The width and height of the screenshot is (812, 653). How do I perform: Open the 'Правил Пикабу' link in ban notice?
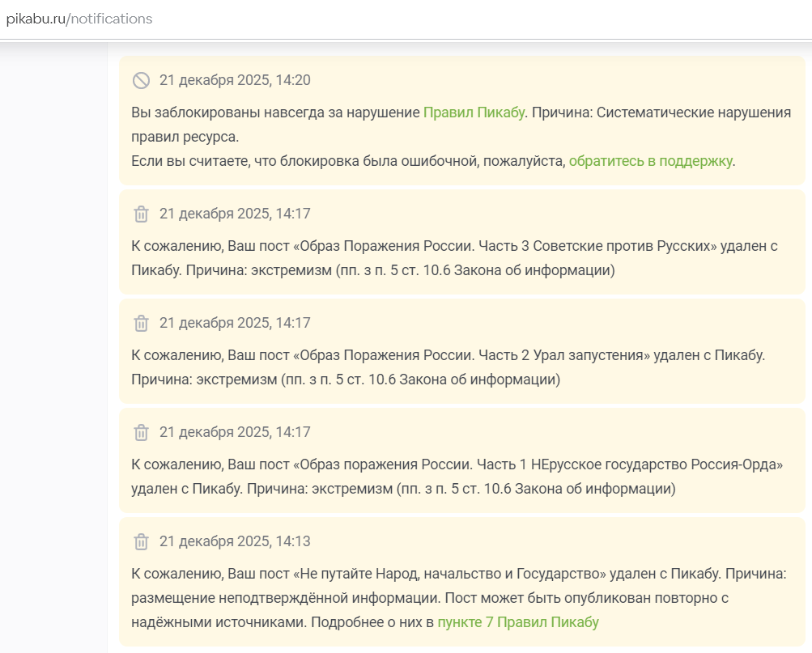(474, 112)
